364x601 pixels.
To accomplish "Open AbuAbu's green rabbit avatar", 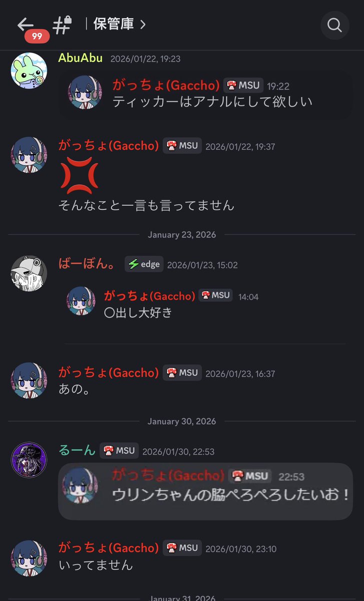I will coord(29,71).
